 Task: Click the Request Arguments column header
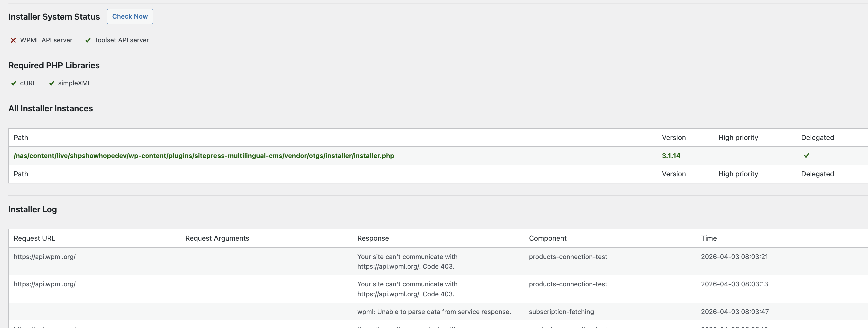[217, 238]
